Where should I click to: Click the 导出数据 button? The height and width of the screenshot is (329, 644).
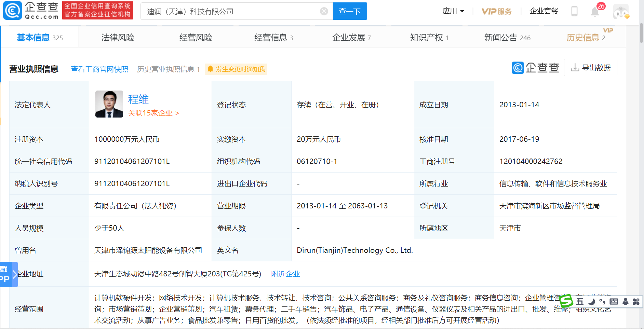591,67
